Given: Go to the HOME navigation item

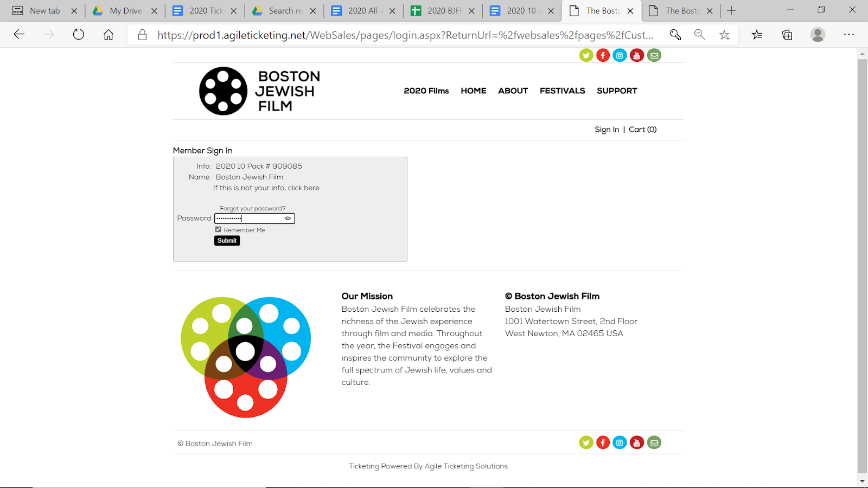Looking at the screenshot, I should pos(474,91).
